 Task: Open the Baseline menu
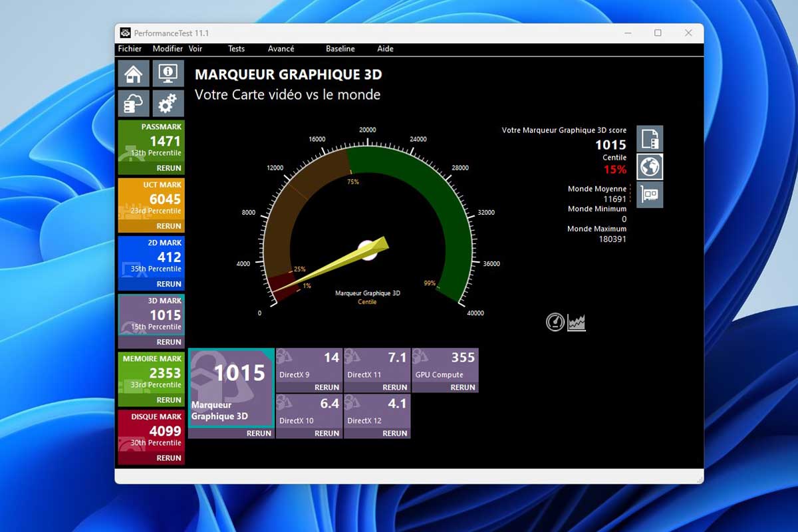[340, 49]
